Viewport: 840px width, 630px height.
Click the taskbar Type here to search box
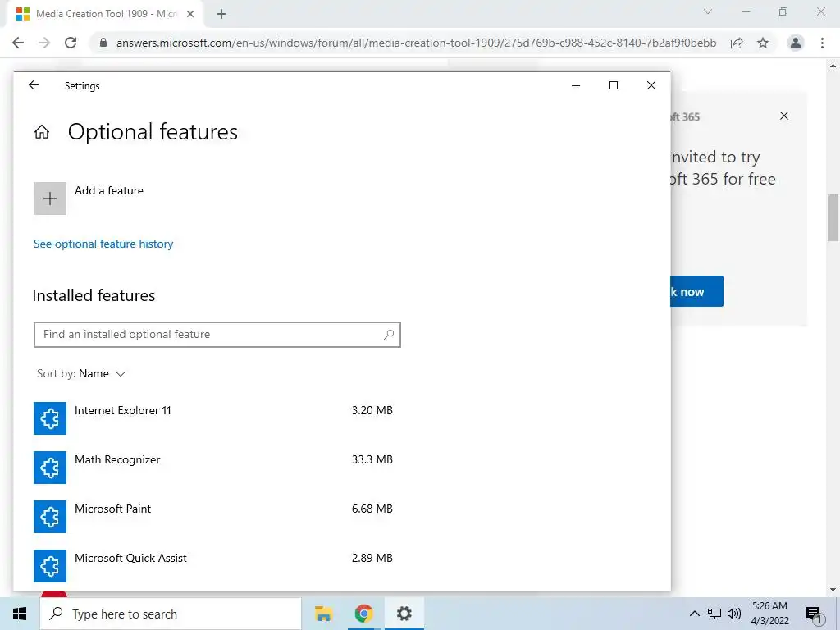click(171, 614)
